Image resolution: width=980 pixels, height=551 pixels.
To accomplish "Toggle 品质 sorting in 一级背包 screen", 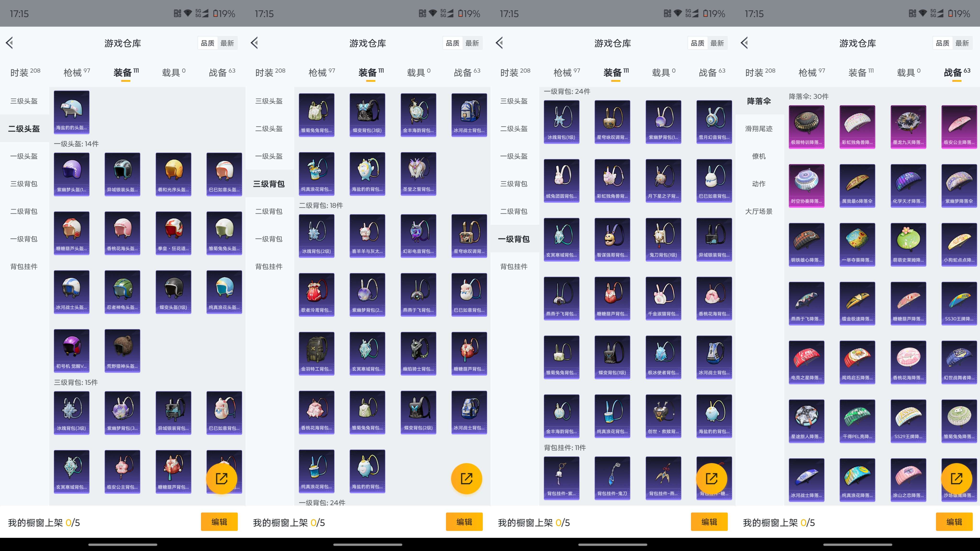I will 698,43.
